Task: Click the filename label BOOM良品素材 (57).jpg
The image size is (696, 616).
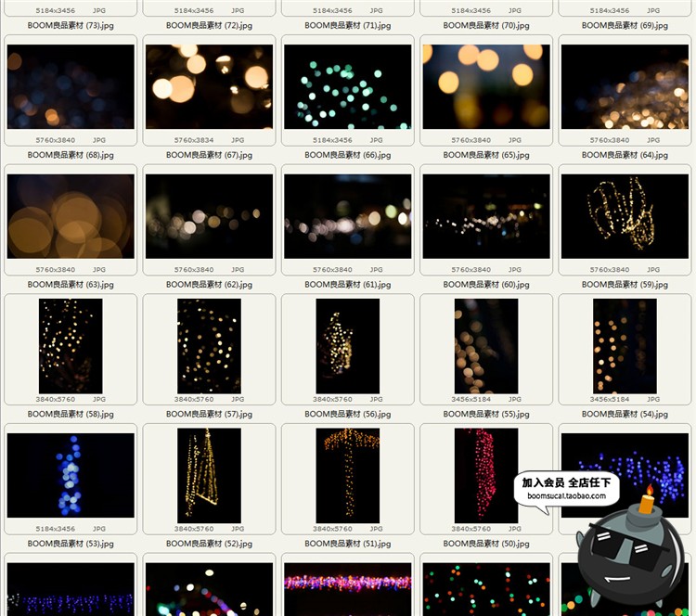Action: click(x=209, y=415)
